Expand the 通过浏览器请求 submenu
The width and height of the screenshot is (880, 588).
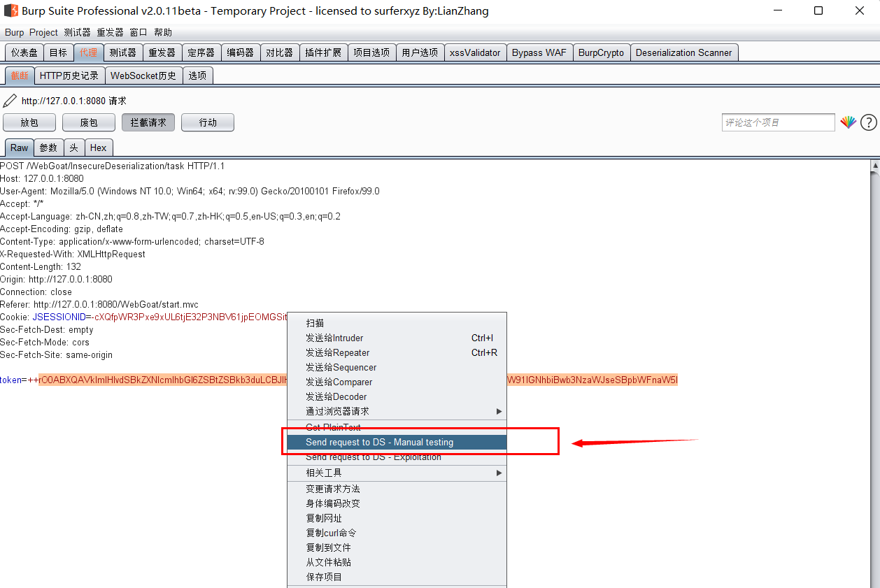[x=397, y=411]
